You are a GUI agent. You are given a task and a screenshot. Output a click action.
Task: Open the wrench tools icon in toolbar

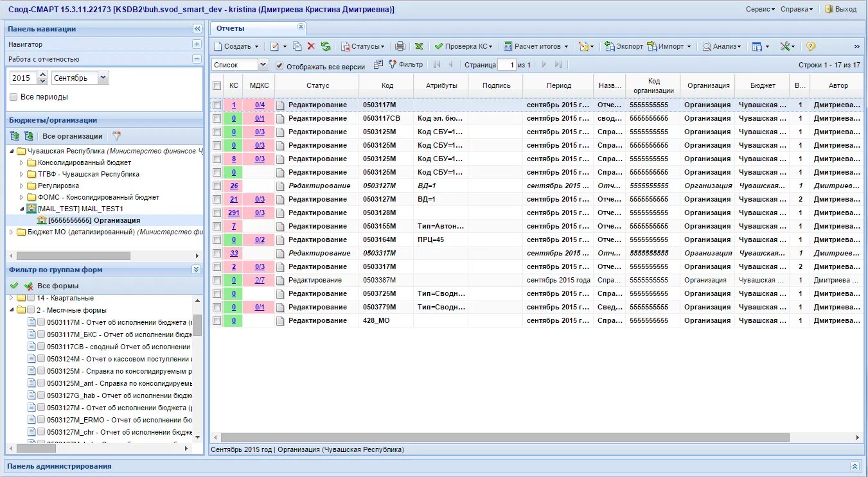tap(785, 46)
